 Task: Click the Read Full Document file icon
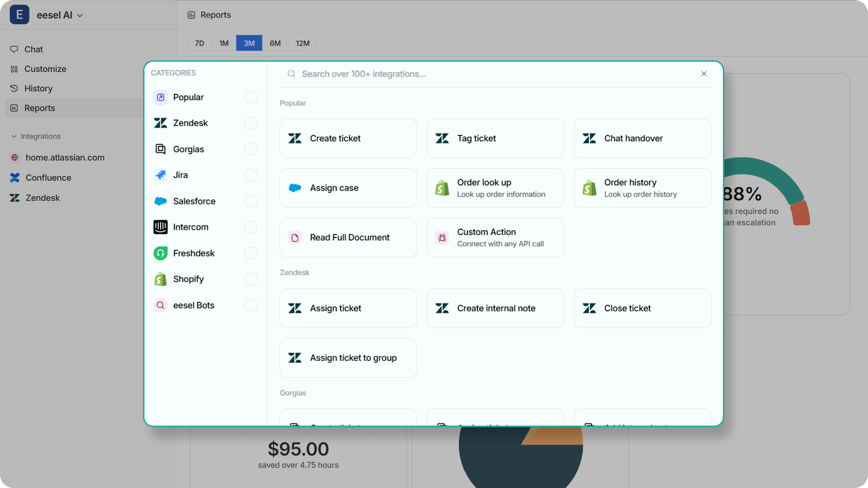point(295,238)
